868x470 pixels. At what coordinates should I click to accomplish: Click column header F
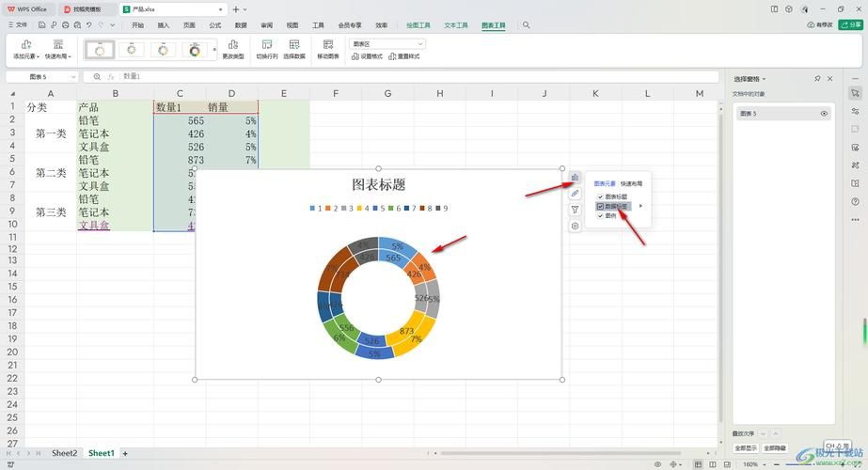[x=336, y=94]
